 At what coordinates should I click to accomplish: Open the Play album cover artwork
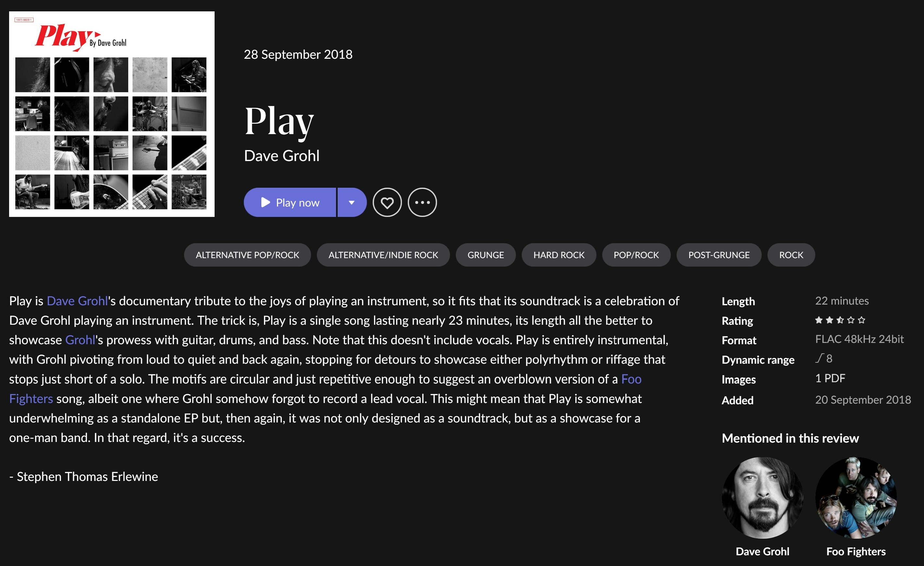(112, 114)
